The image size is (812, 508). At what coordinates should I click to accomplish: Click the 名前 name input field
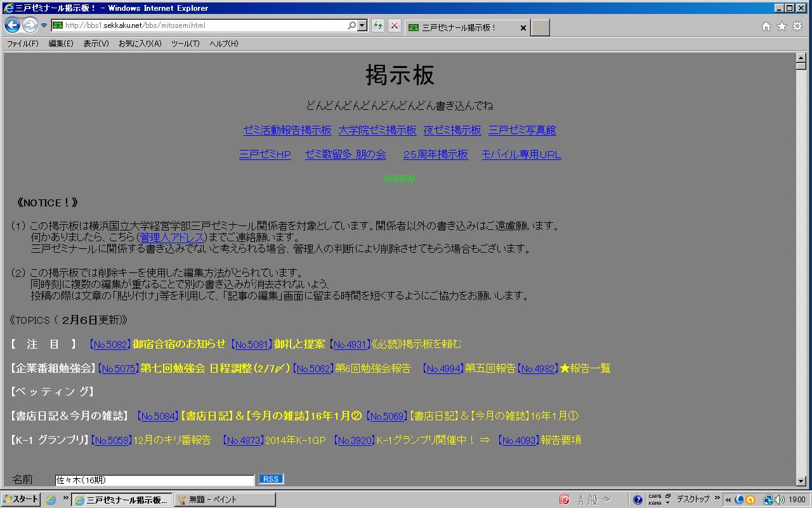(x=154, y=481)
